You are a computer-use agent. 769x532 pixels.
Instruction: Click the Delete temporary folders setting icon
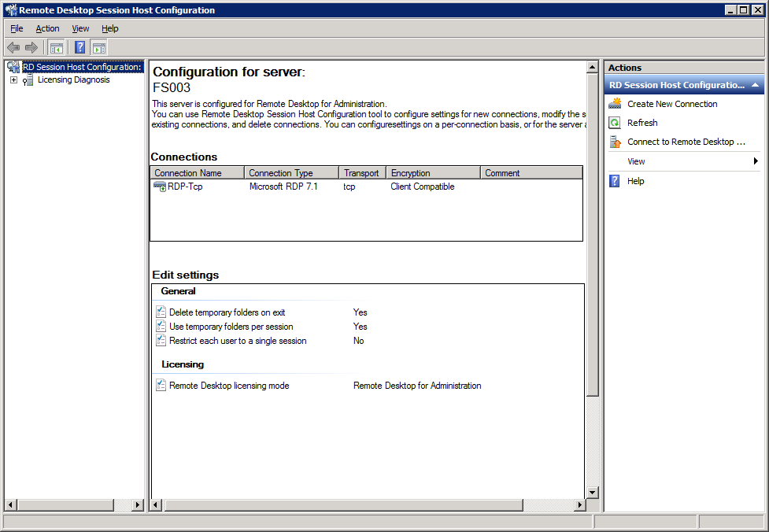click(161, 312)
